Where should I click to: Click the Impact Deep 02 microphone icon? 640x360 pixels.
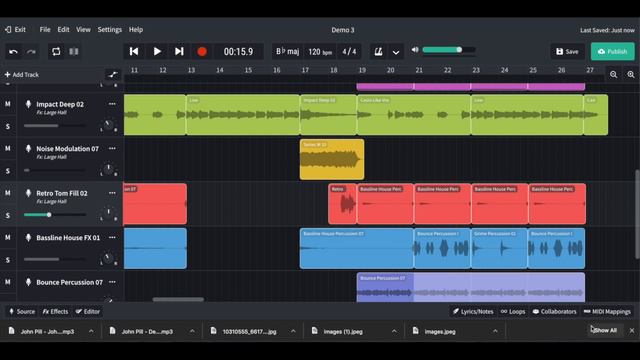tap(28, 104)
